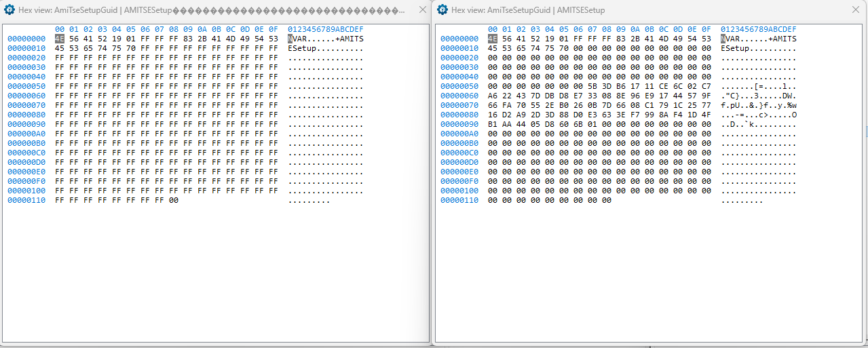This screenshot has height=348, width=868.
Task: Click the title text of the garbled-title hex view
Action: tap(212, 9)
